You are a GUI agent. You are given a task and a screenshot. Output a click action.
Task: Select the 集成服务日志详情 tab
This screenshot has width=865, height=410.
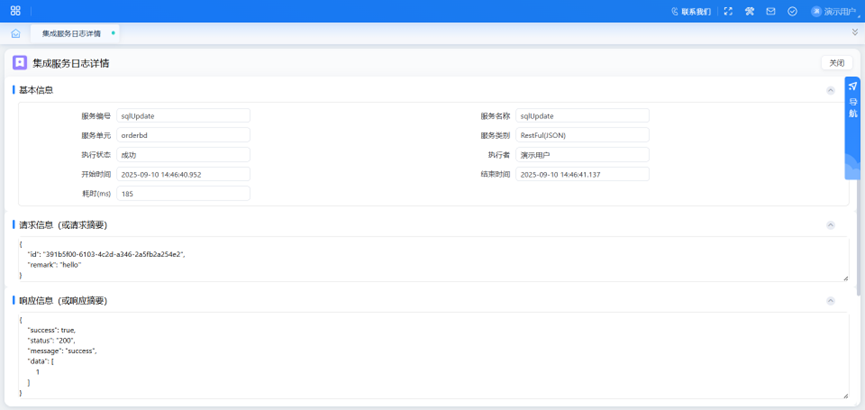(74, 33)
